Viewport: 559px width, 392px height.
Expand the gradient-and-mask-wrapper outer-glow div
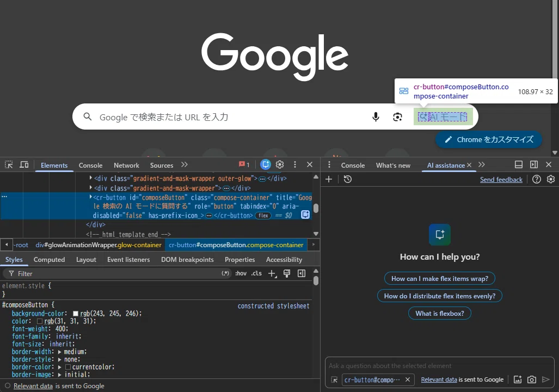click(90, 177)
